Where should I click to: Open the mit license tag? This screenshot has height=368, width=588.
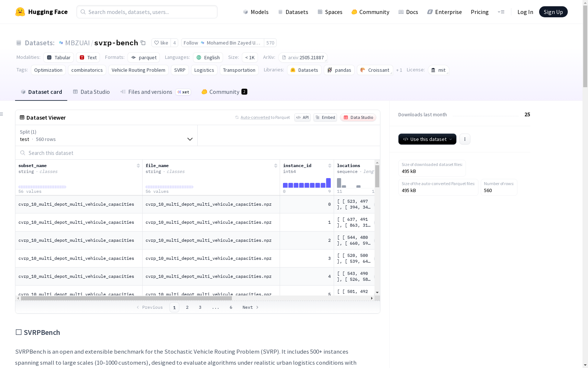tap(438, 70)
